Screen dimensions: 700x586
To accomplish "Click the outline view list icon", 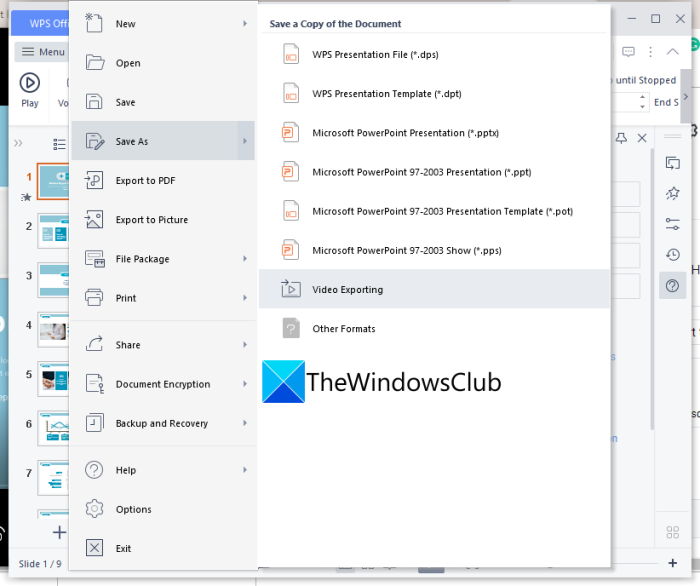I will (x=59, y=144).
